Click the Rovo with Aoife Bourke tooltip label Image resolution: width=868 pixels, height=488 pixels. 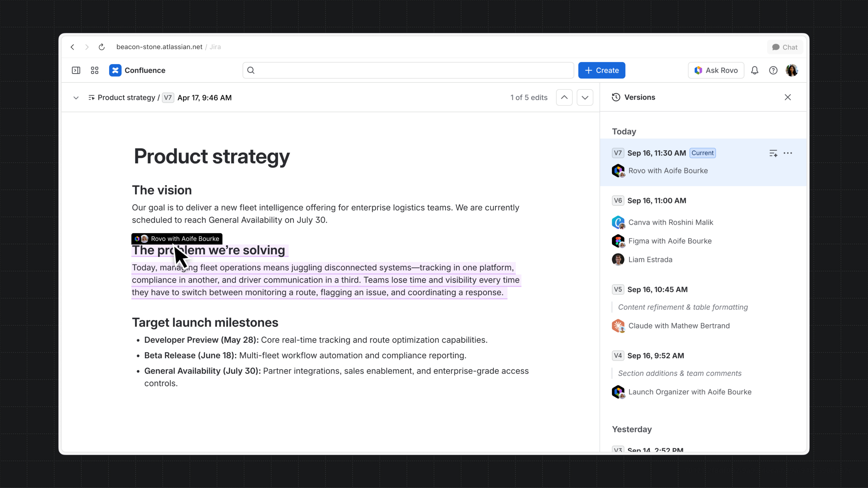pyautogui.click(x=177, y=239)
